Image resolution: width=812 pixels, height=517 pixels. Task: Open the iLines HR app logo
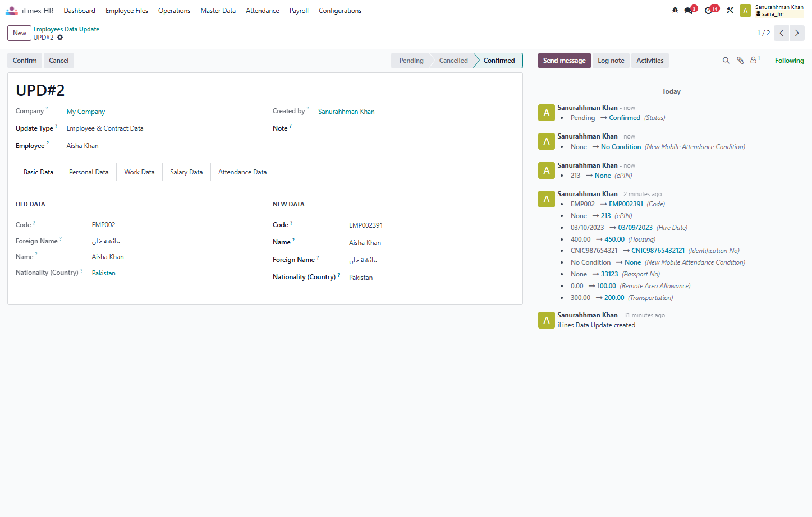(x=12, y=11)
